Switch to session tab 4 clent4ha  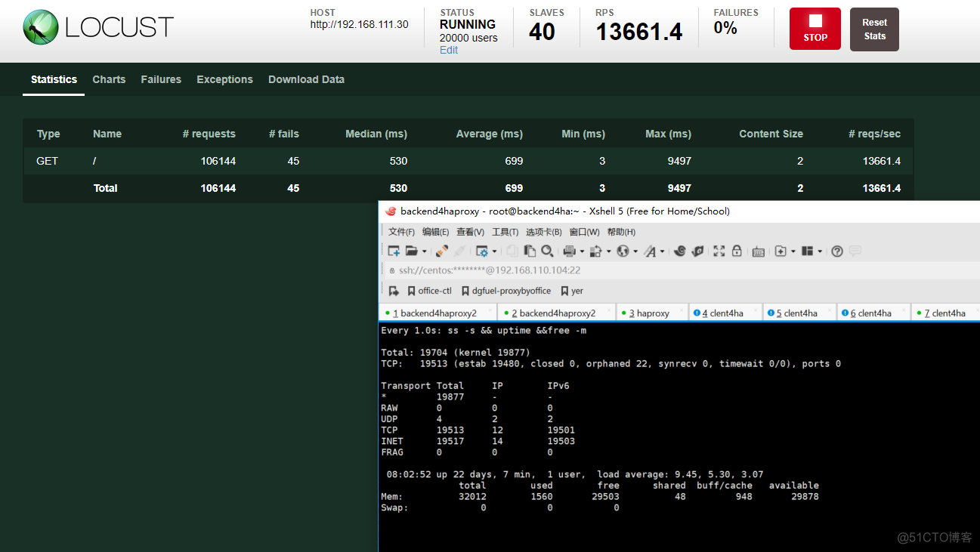tap(725, 313)
